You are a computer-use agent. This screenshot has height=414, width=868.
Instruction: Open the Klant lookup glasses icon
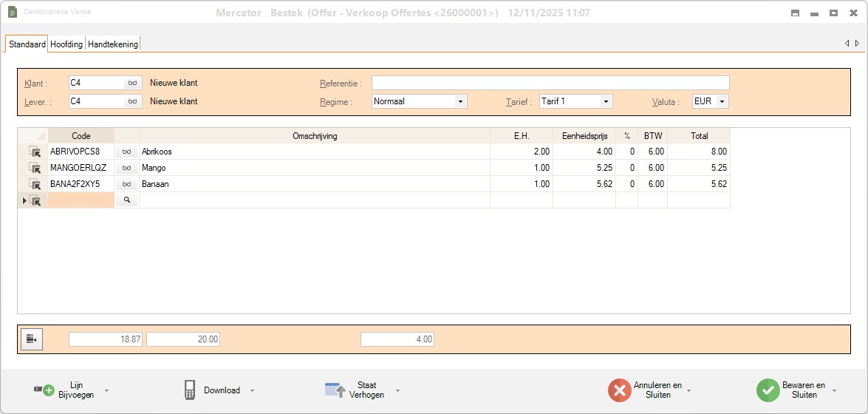[x=133, y=83]
